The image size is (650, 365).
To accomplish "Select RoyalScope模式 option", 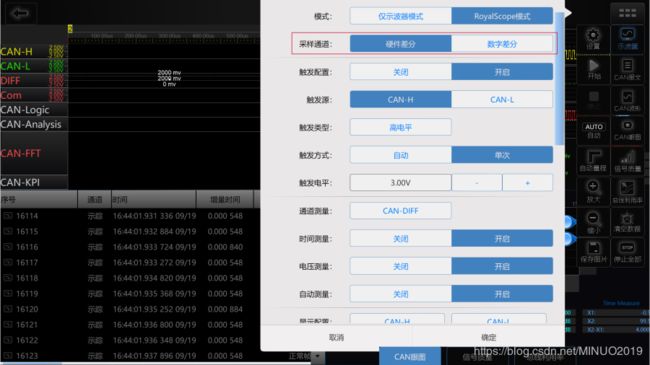I will (502, 16).
